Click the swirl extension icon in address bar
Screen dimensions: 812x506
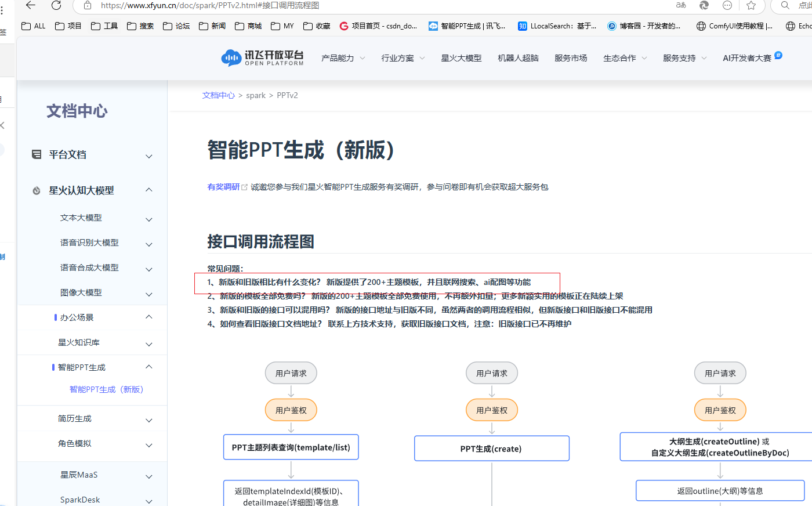704,5
